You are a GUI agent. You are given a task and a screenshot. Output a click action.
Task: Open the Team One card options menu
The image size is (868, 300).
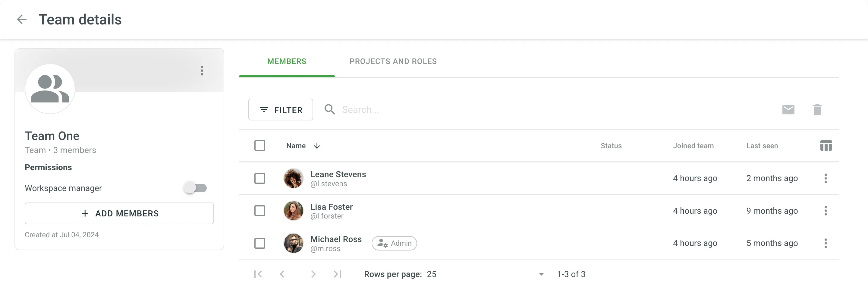click(x=202, y=71)
